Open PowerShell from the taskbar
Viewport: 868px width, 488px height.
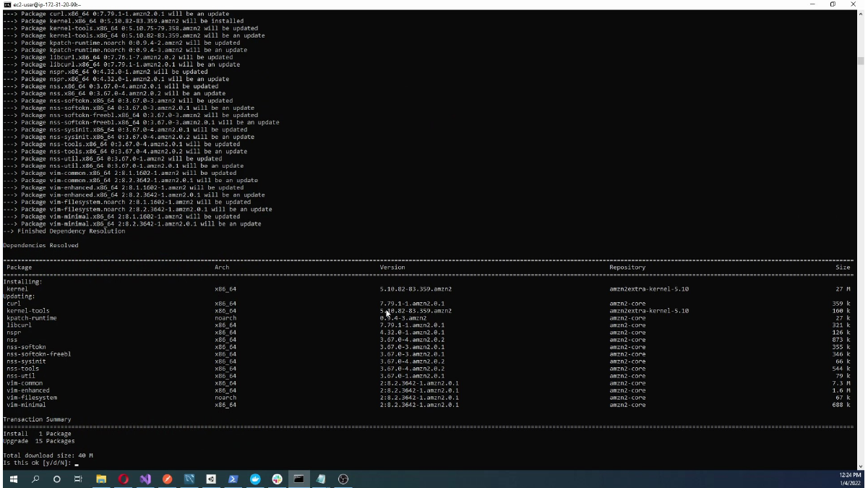[233, 479]
